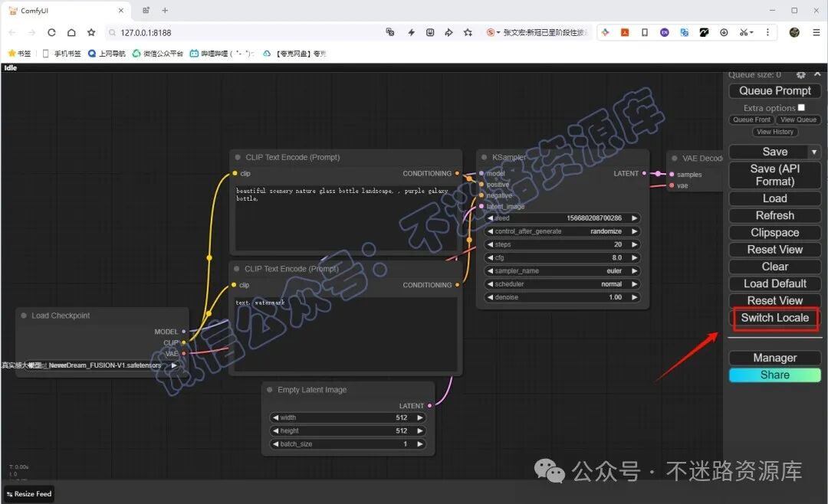Open View History list
This screenshot has width=828, height=504.
pos(774,132)
